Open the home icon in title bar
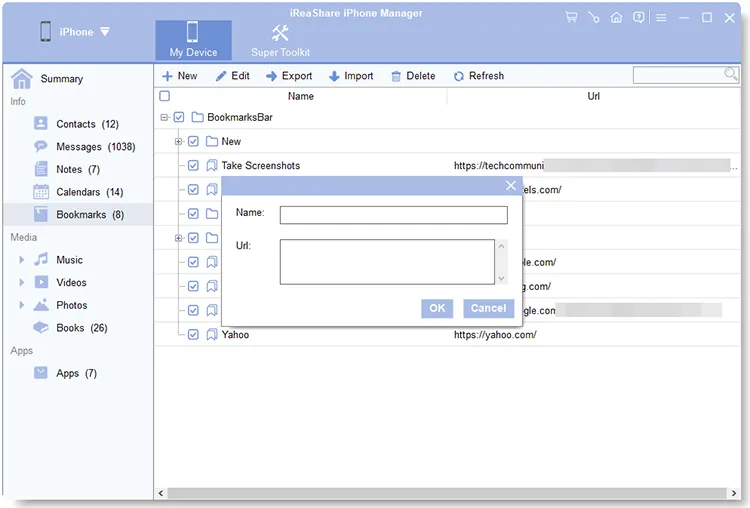The height and width of the screenshot is (508, 750). point(617,18)
